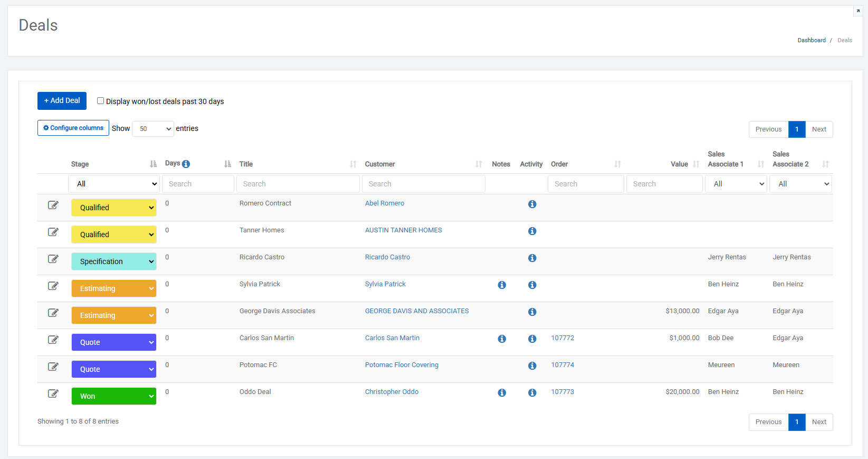Open customer Abel Romero link
This screenshot has width=868, height=459.
385,203
